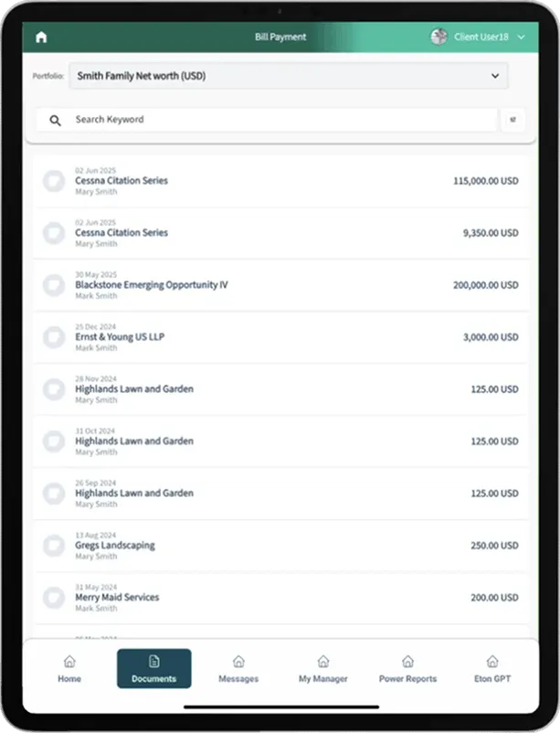Go to the Home tab in bottom bar

coord(69,668)
